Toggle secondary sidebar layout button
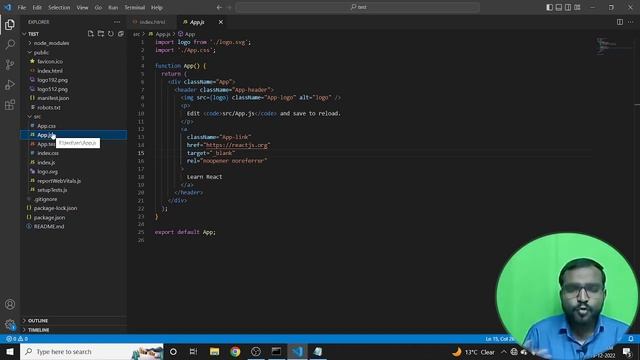Viewport: 640px width, 360px height. pyautogui.click(x=568, y=7)
